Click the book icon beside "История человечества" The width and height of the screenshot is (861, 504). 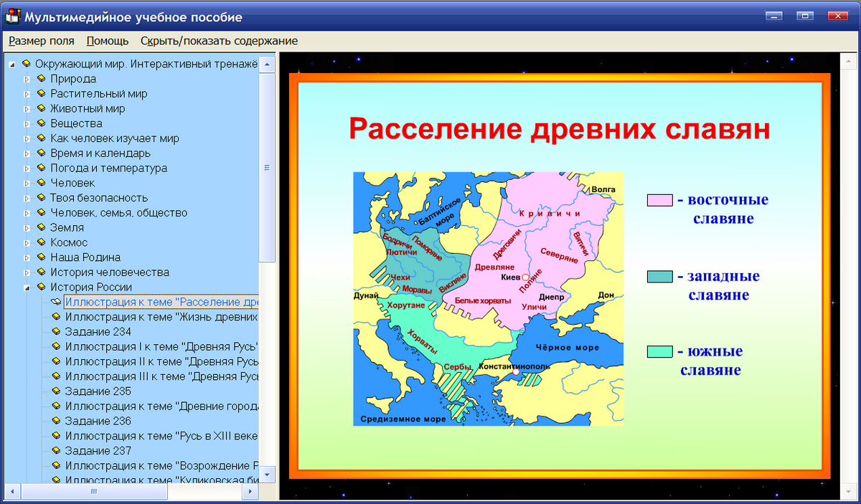[x=40, y=272]
